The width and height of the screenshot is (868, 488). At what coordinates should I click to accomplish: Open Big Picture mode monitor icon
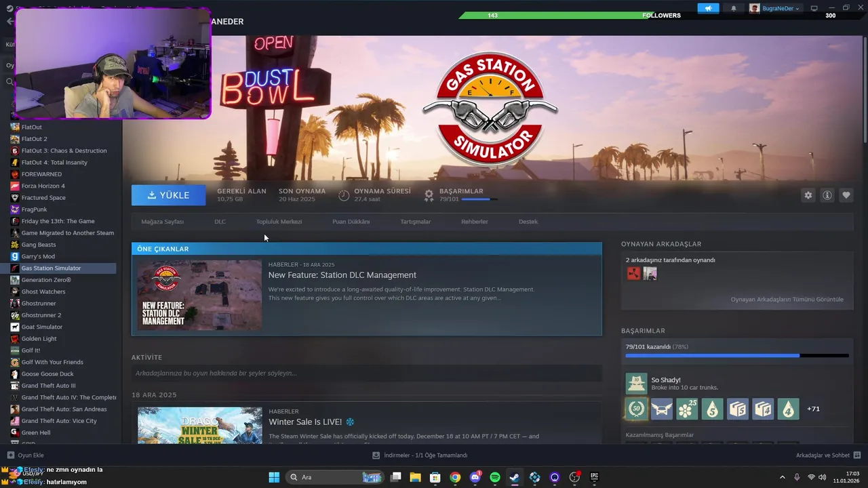pos(814,8)
